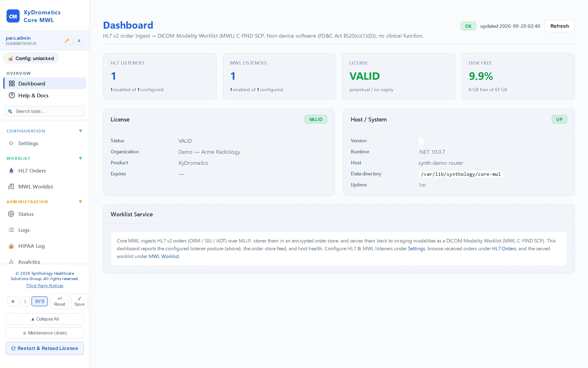The width and height of the screenshot is (588, 368).
Task: Follow the MWL Worklist link in description
Action: (x=164, y=256)
